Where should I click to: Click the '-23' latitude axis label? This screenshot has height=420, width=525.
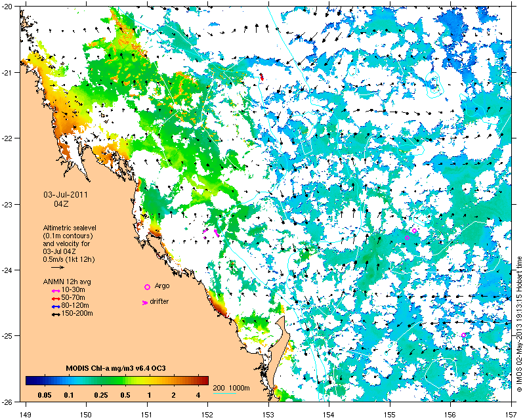7,205
